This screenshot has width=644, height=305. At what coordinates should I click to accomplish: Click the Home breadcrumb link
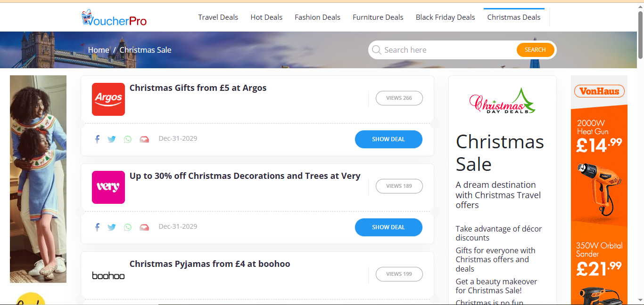click(x=98, y=50)
